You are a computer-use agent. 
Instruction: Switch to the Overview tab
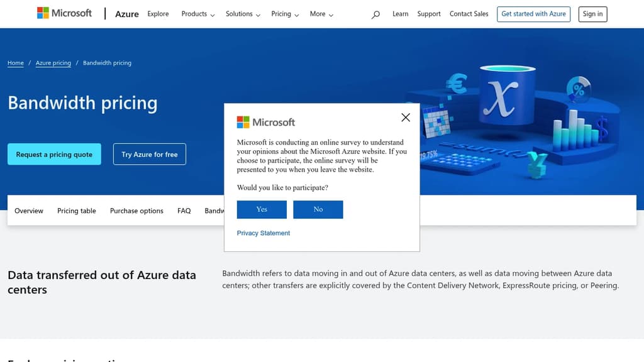click(29, 211)
